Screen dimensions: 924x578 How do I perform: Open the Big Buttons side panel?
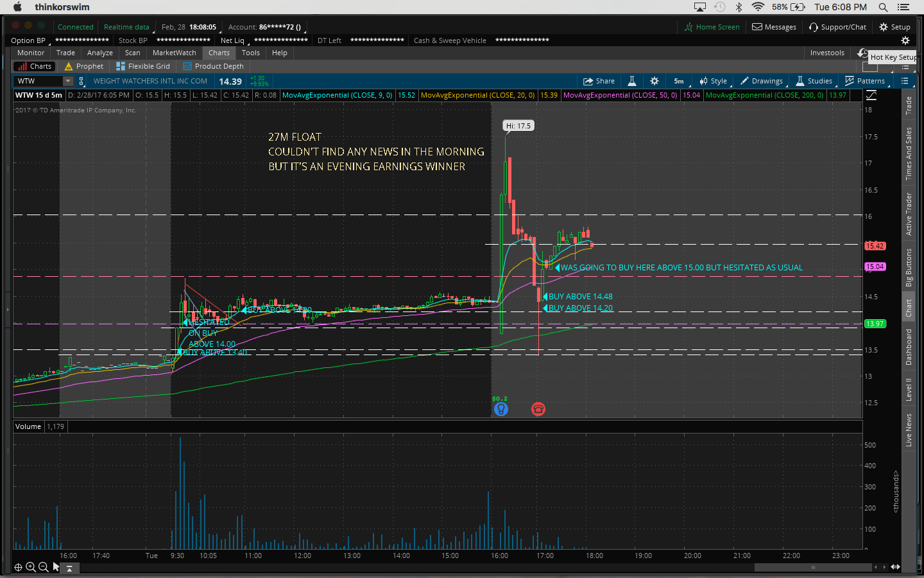pyautogui.click(x=909, y=268)
